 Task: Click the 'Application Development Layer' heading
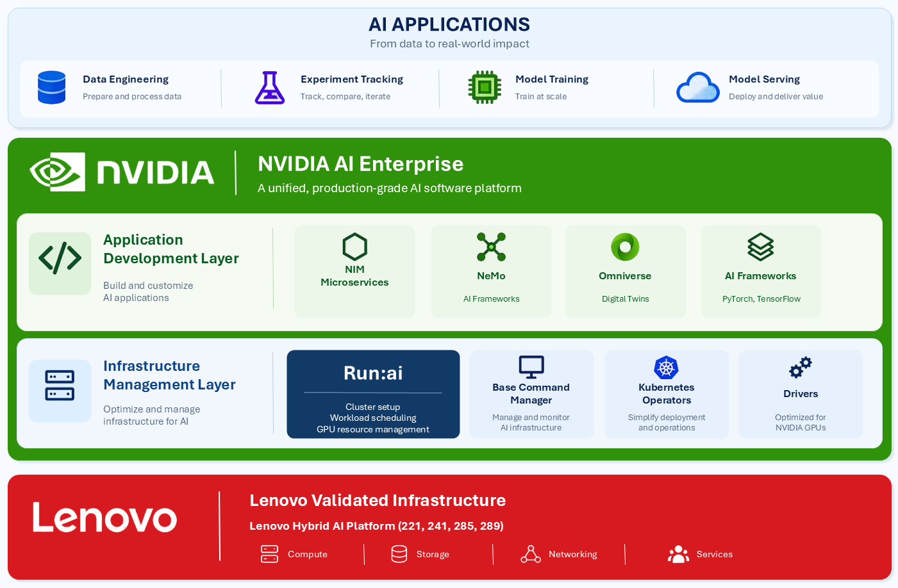(171, 249)
